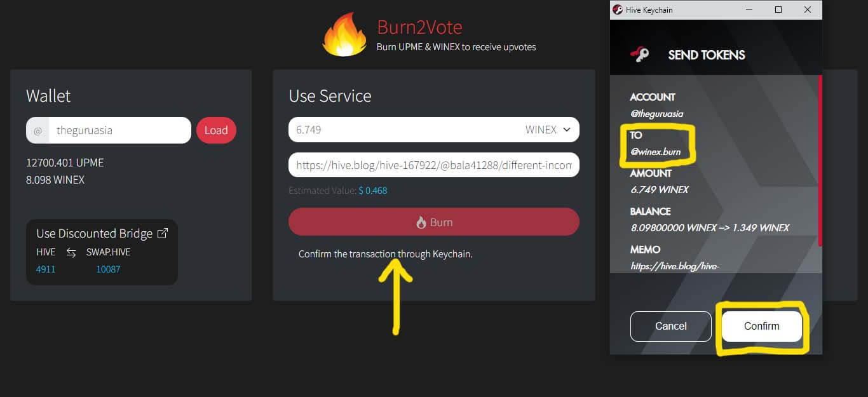Click the Hive Keychain title bar app icon
Image resolution: width=868 pixels, height=397 pixels.
point(617,10)
